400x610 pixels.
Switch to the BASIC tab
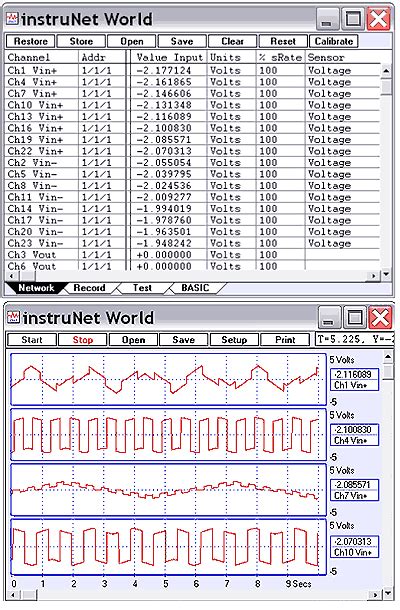(195, 288)
